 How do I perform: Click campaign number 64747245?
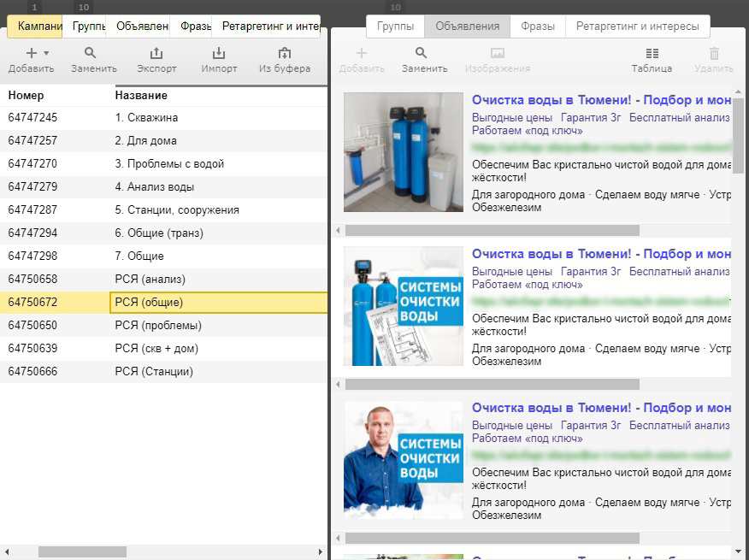[x=32, y=117]
